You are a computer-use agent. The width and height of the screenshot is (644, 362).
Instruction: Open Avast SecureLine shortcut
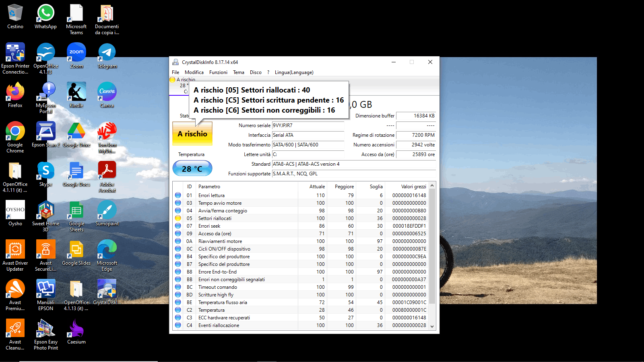(x=45, y=256)
